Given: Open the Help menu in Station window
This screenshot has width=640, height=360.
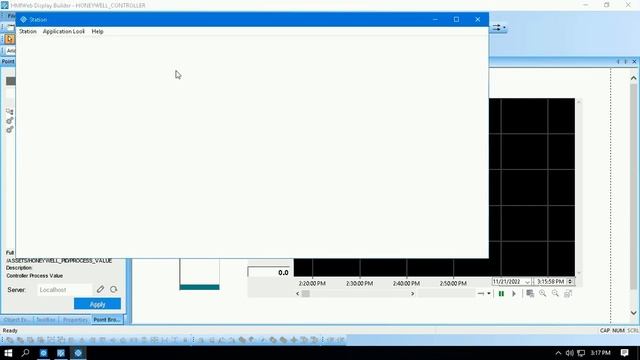Looking at the screenshot, I should pos(97,31).
